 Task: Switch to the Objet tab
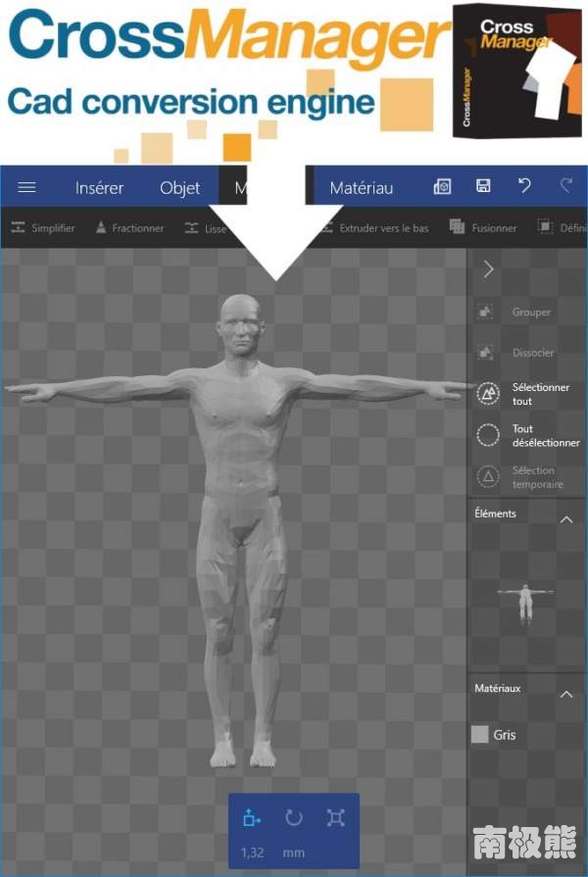pyautogui.click(x=179, y=188)
